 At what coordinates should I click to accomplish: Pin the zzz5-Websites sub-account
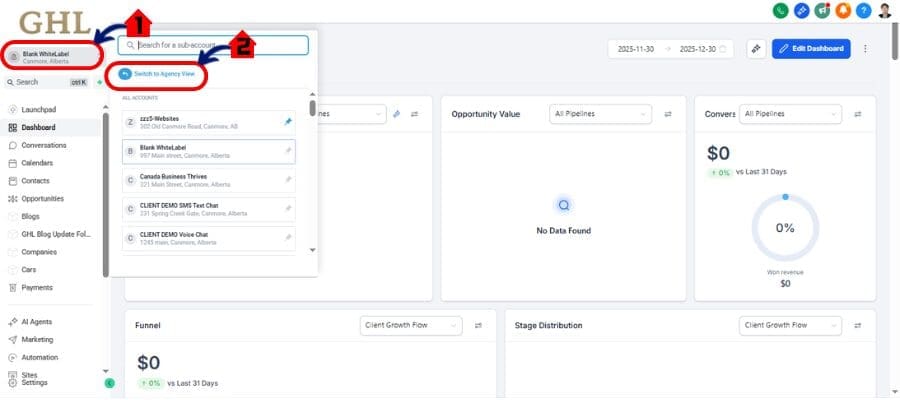(x=289, y=122)
